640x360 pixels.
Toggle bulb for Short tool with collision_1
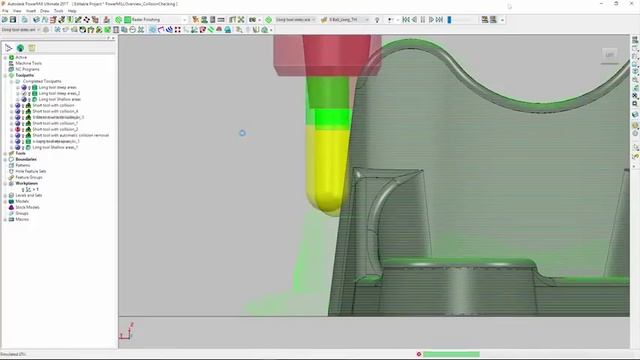[18, 123]
